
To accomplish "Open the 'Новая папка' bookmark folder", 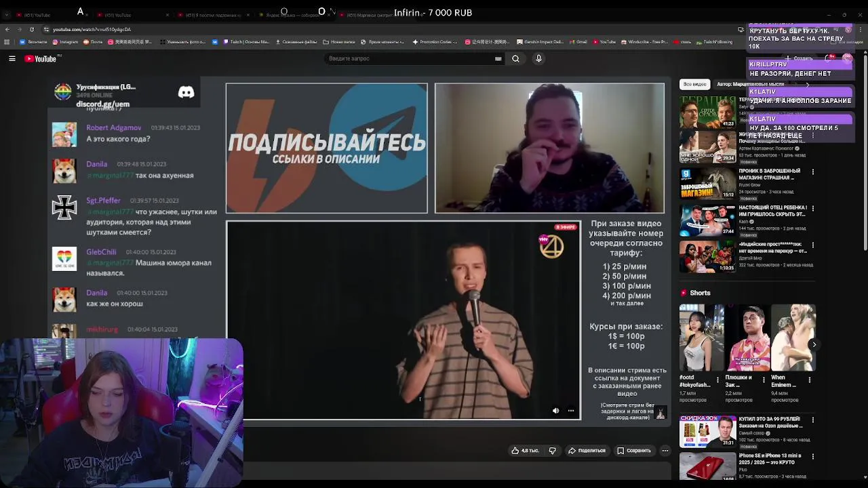I will tap(339, 42).
